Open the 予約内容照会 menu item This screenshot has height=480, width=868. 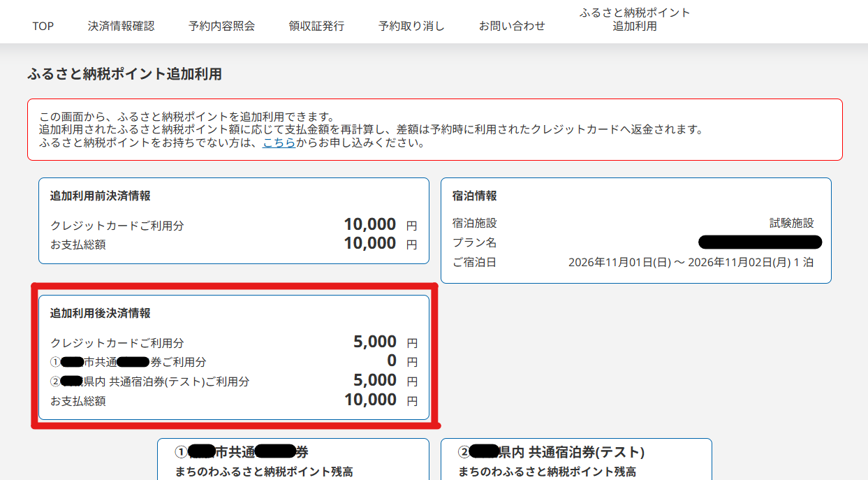(221, 26)
